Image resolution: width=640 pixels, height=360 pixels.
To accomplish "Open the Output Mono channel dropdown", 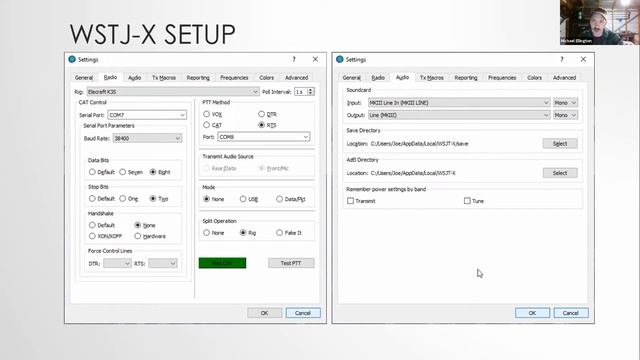I will (x=565, y=115).
